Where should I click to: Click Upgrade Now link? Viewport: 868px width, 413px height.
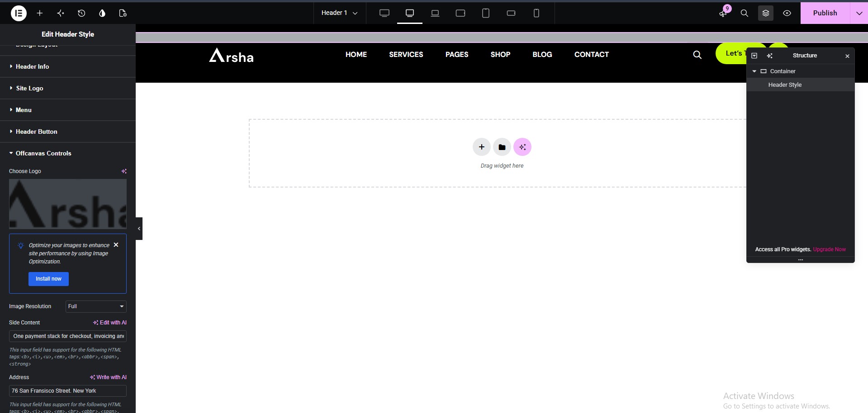[829, 249]
